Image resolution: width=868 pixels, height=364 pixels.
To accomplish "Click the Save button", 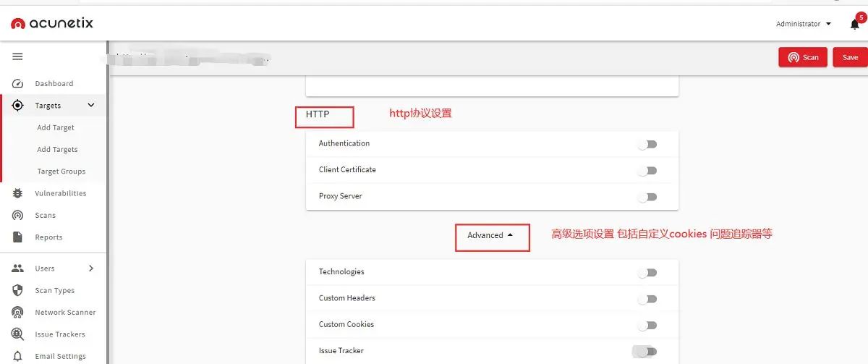I will pyautogui.click(x=850, y=57).
